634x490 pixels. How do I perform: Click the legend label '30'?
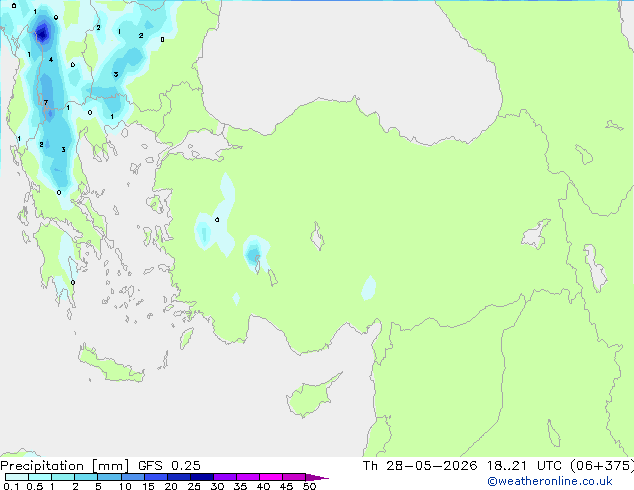tap(217, 486)
